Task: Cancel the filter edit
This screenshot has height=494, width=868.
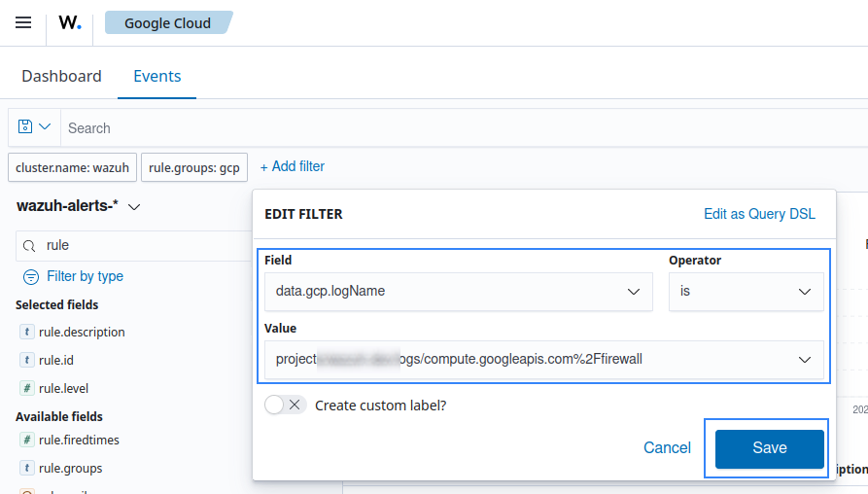Action: 667,448
